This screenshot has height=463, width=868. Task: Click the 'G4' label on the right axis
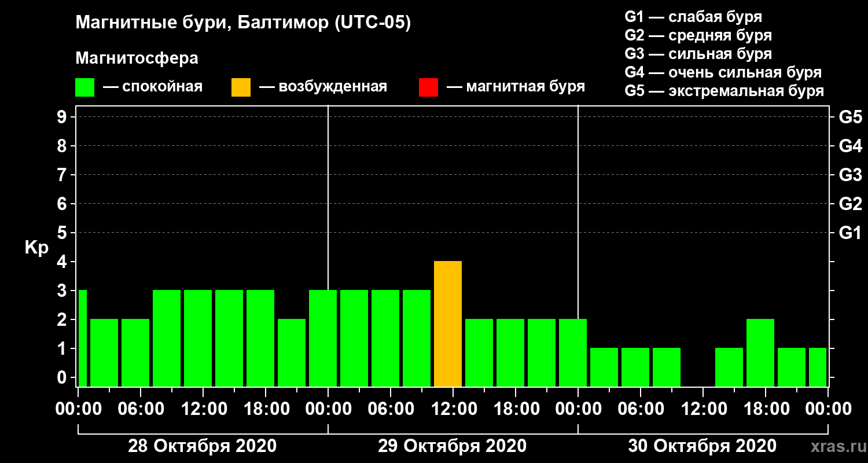[x=850, y=146]
